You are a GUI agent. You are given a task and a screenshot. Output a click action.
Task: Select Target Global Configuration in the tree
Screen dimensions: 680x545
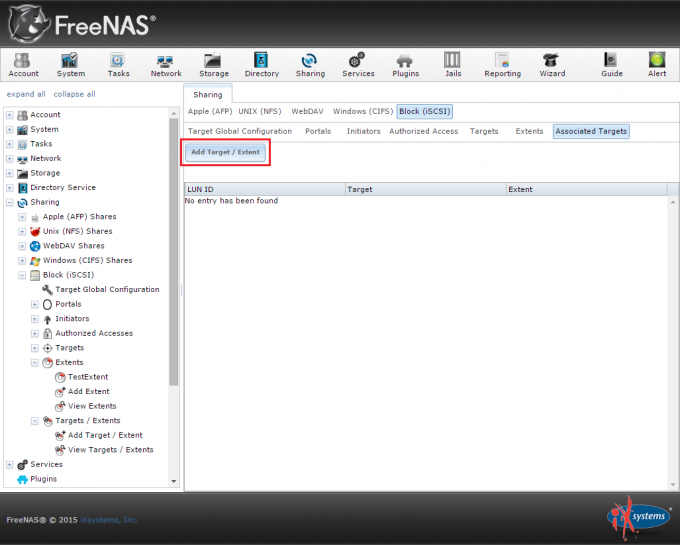[107, 290]
